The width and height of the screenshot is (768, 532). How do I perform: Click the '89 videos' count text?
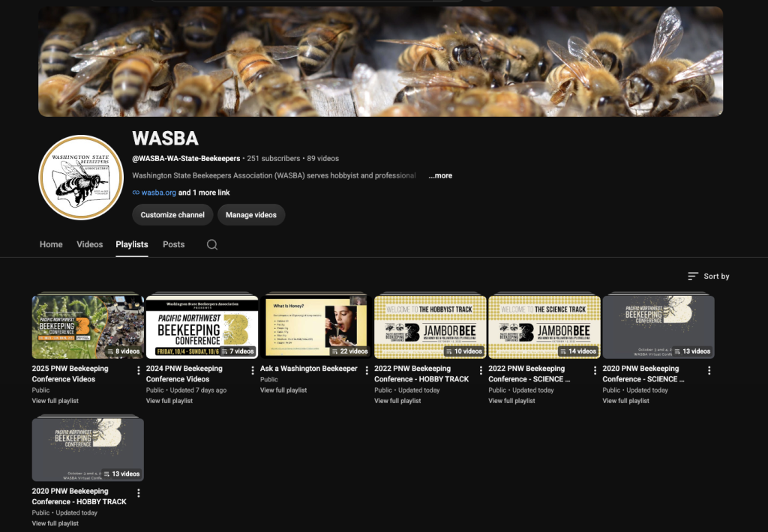[x=322, y=159]
